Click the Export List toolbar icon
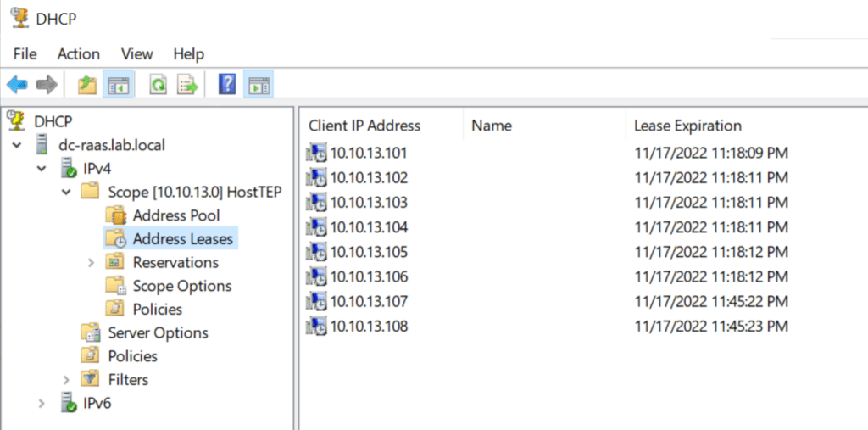This screenshot has height=430, width=868. (x=186, y=85)
